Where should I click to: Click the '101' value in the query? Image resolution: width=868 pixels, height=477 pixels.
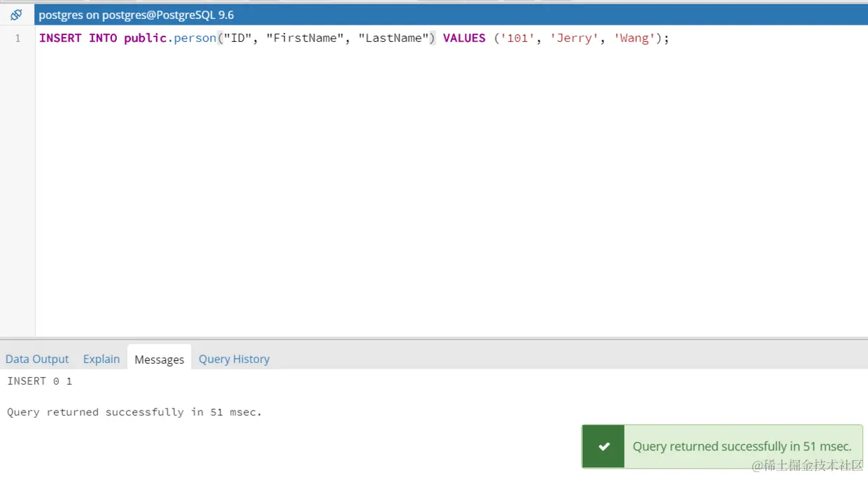coord(518,38)
